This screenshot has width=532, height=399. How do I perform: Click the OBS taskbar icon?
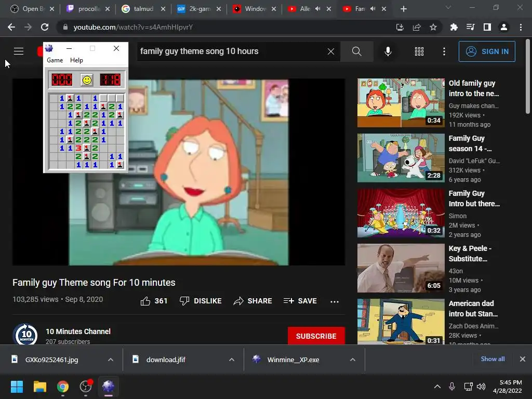pyautogui.click(x=86, y=387)
